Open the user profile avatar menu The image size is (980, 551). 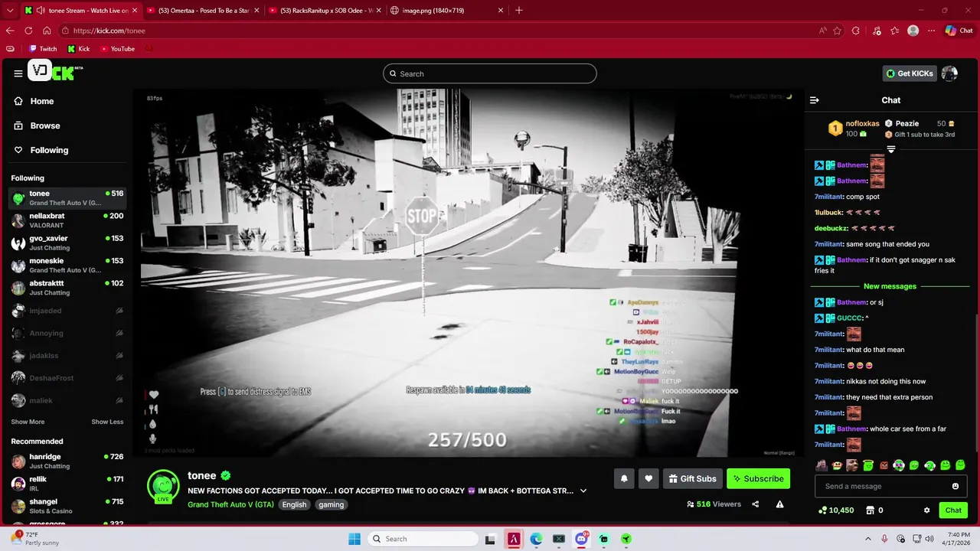point(949,73)
